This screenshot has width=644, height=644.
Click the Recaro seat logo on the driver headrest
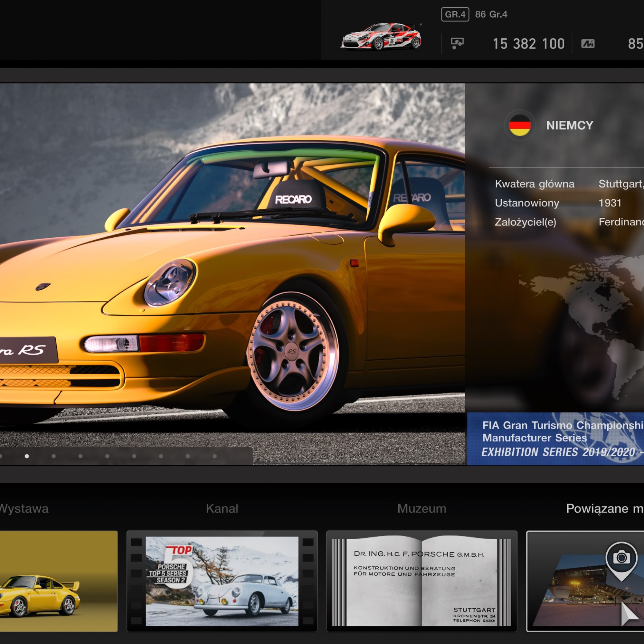[x=293, y=199]
